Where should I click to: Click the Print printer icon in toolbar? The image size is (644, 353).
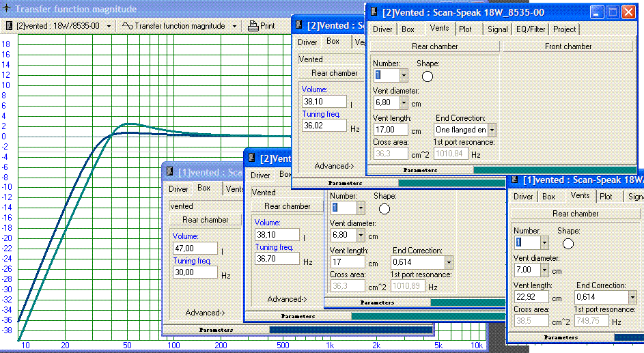pos(253,26)
